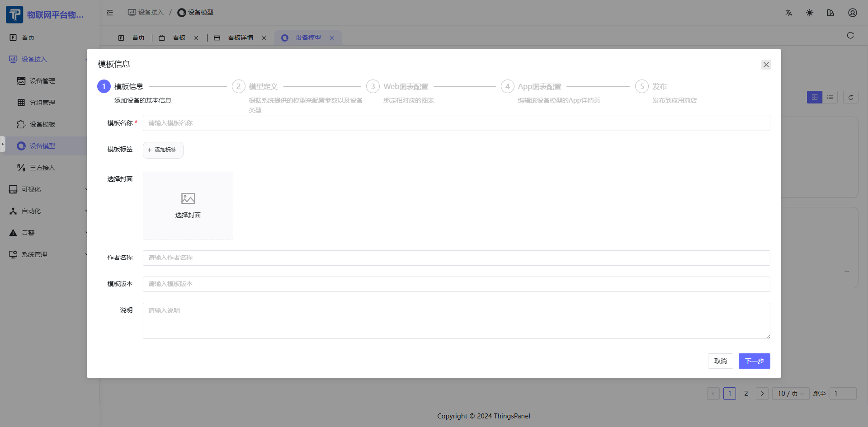Click the 取消 button

[720, 361]
